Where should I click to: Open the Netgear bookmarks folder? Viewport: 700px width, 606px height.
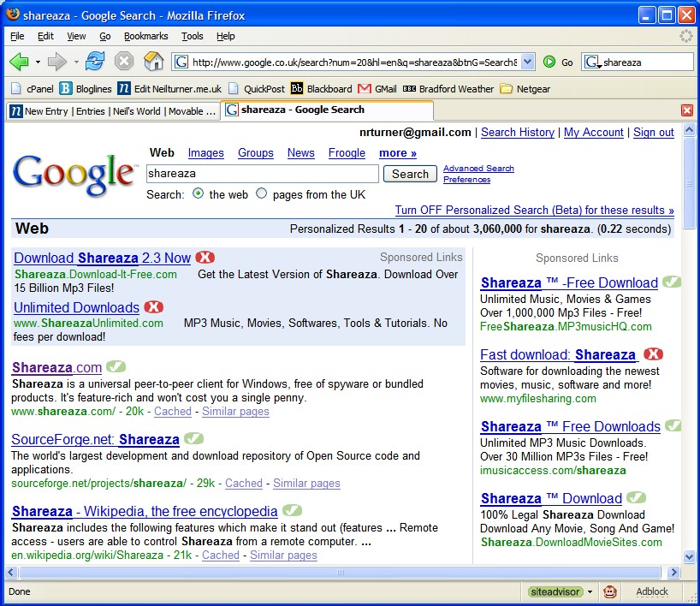(x=525, y=89)
